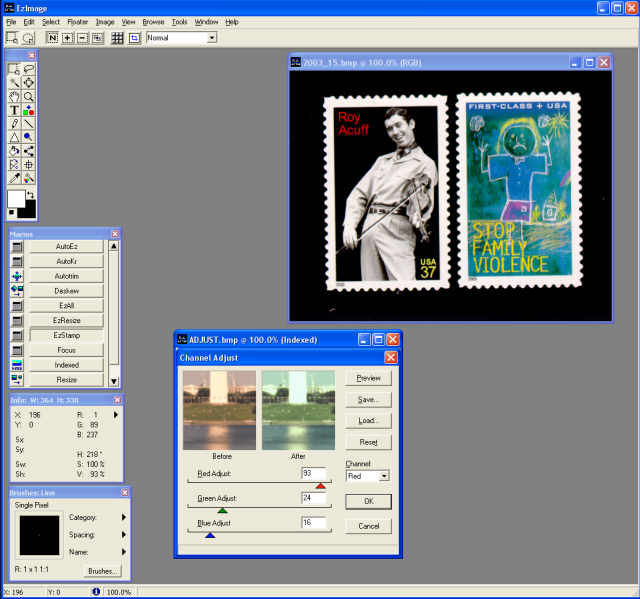Toggle the grid display icon
The height and width of the screenshot is (599, 640).
click(117, 38)
